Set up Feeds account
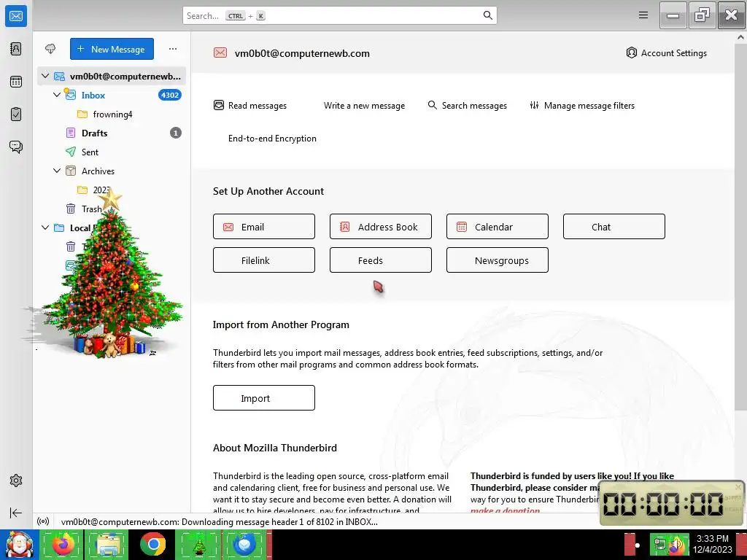 coord(381,260)
